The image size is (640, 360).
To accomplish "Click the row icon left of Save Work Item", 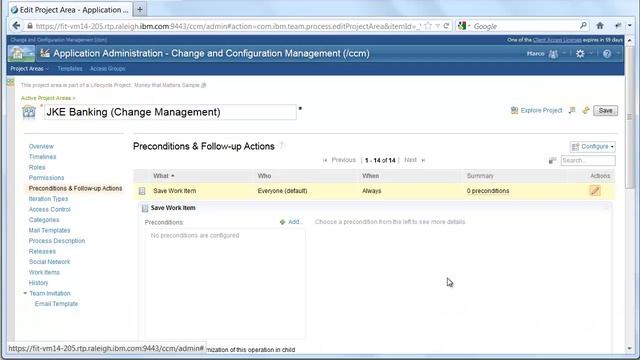I will coord(142,191).
